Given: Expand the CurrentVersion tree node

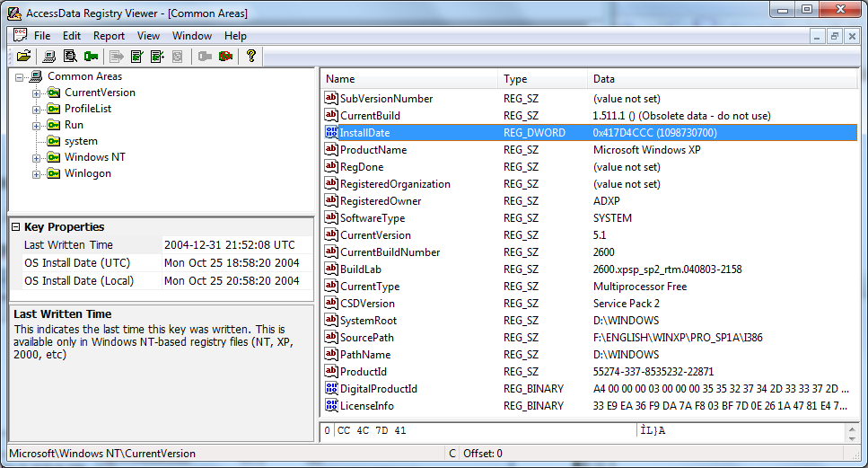Looking at the screenshot, I should coord(36,93).
